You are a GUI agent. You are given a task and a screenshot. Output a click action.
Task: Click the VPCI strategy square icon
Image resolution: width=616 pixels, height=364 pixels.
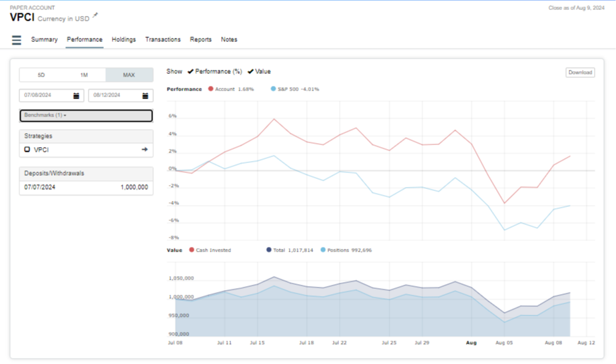coord(27,150)
